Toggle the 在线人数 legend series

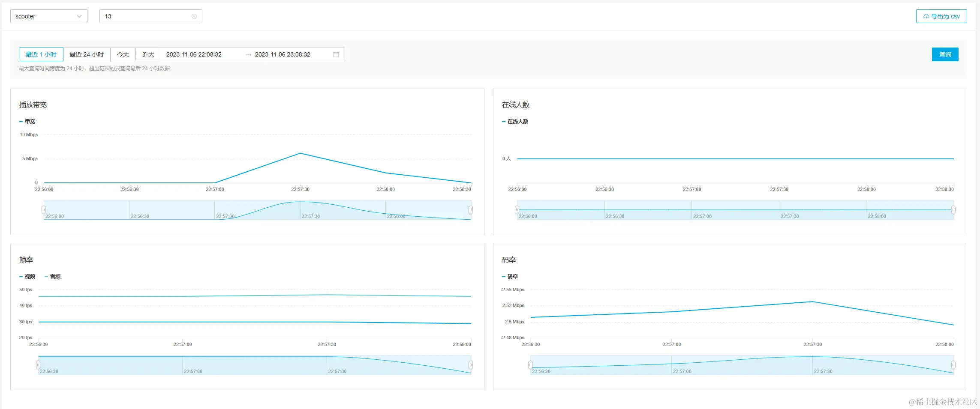[515, 122]
